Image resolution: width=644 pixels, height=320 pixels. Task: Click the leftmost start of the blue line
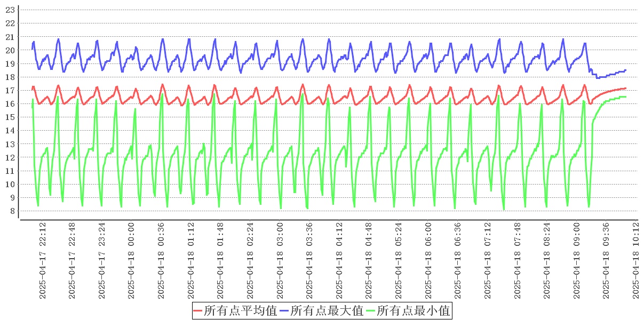(33, 49)
